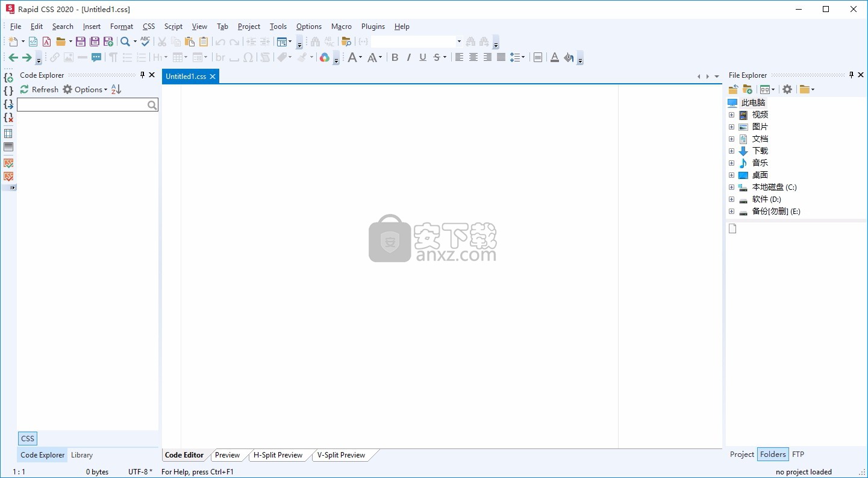Image resolution: width=868 pixels, height=478 pixels.
Task: Switch to the Library tab
Action: click(x=82, y=455)
